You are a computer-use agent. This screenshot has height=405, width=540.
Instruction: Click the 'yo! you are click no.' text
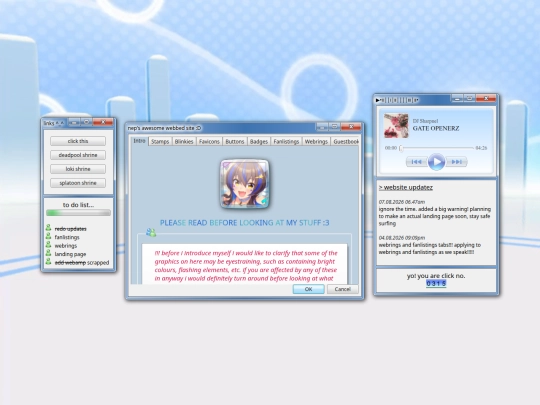click(x=436, y=276)
